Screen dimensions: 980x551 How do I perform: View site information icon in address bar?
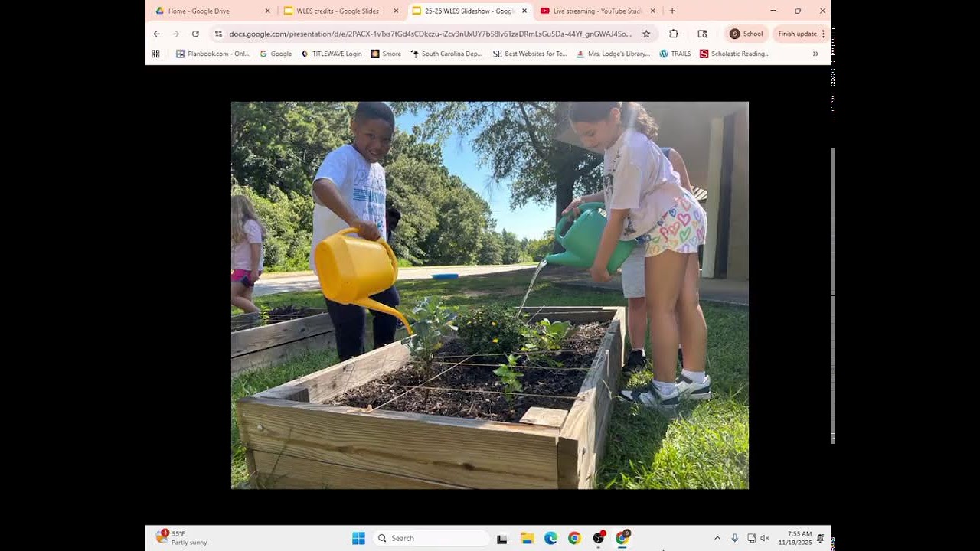[218, 34]
